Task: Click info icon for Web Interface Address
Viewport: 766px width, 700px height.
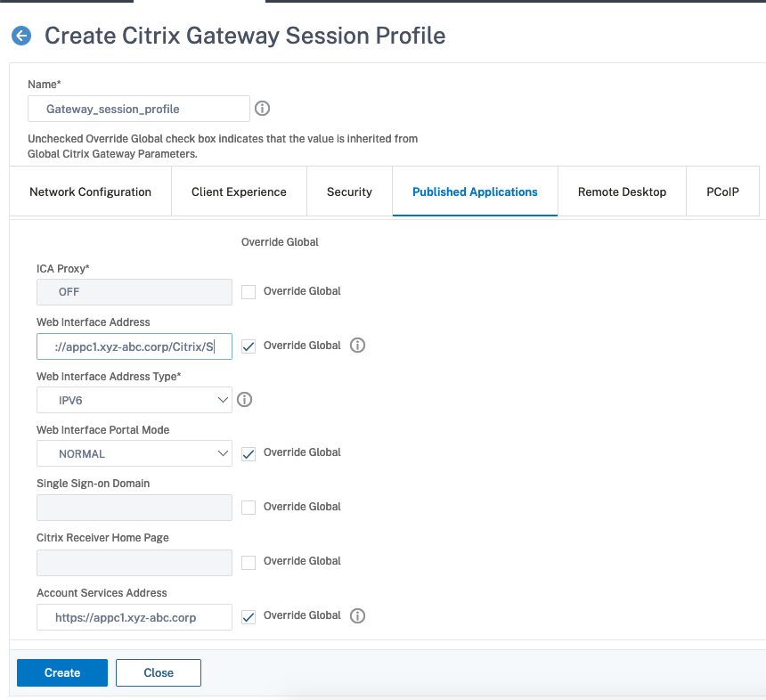Action: (x=357, y=346)
